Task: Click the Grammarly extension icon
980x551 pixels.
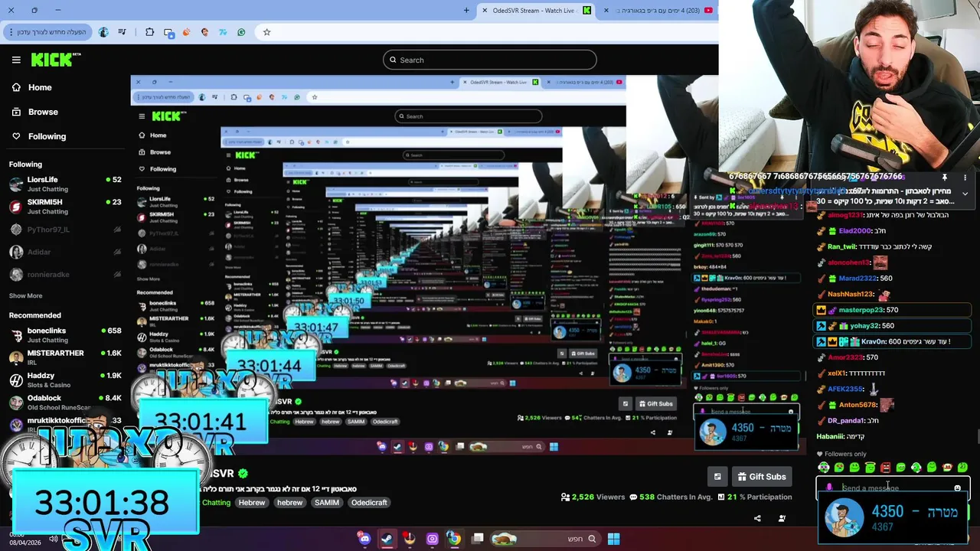Action: [241, 32]
